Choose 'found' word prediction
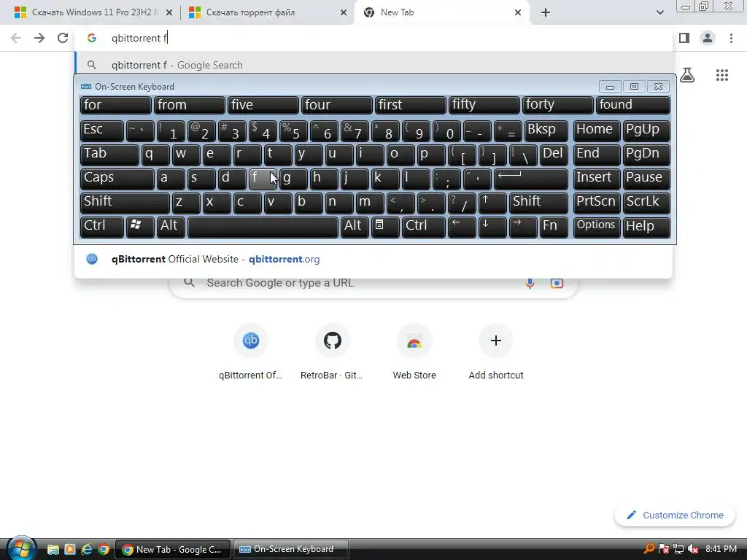747x560 pixels. [x=632, y=105]
